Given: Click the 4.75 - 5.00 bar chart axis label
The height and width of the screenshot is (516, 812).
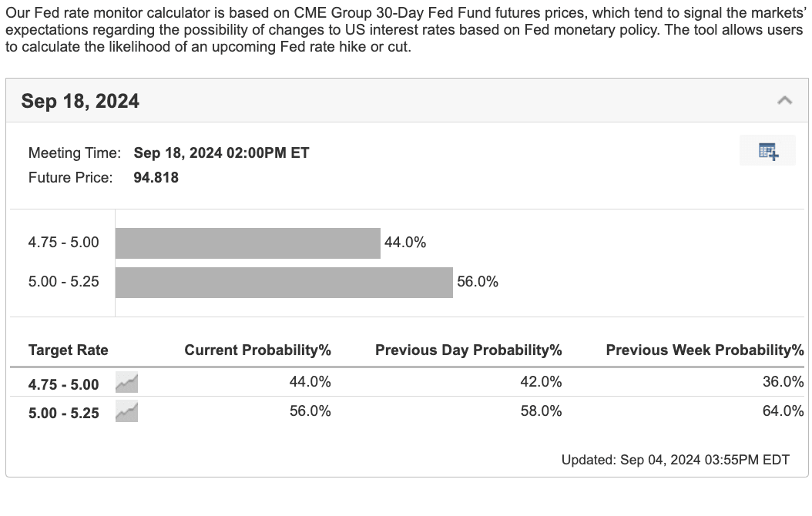Looking at the screenshot, I should point(64,243).
